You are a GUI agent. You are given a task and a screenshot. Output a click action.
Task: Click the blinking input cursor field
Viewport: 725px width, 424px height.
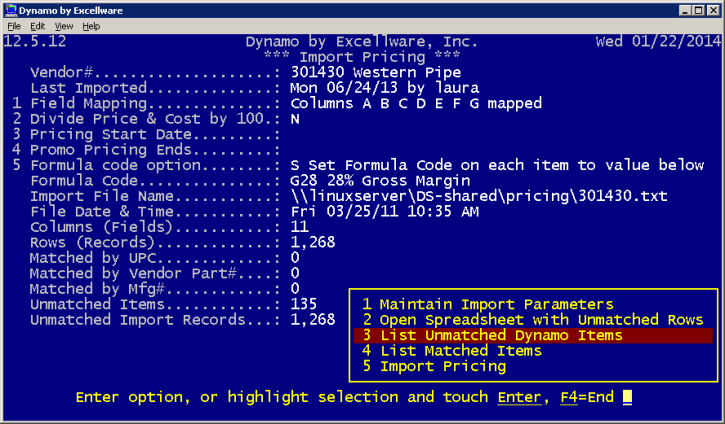[627, 397]
